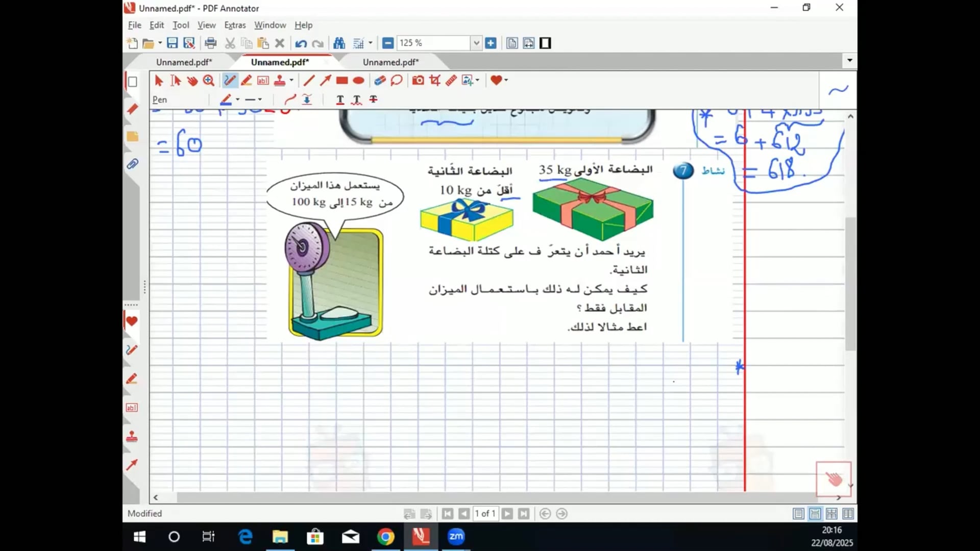
Task: Click the zoom in plus button
Action: coord(491,43)
